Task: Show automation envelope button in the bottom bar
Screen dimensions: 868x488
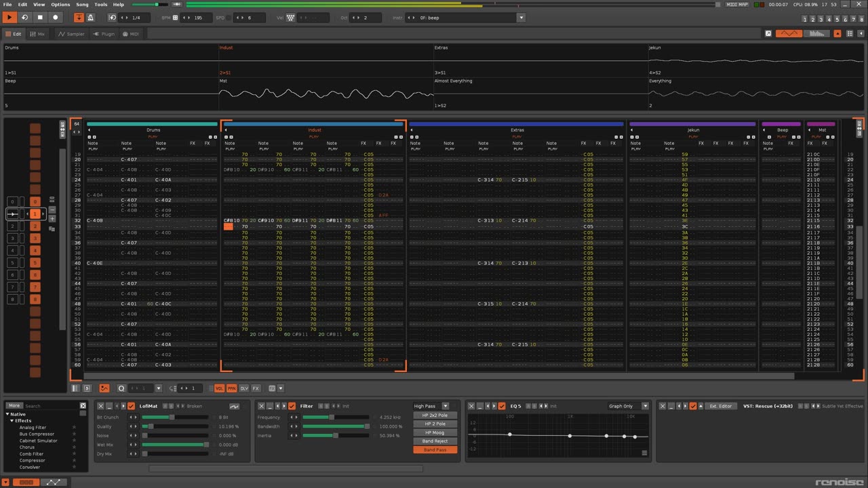Action: pyautogui.click(x=54, y=482)
